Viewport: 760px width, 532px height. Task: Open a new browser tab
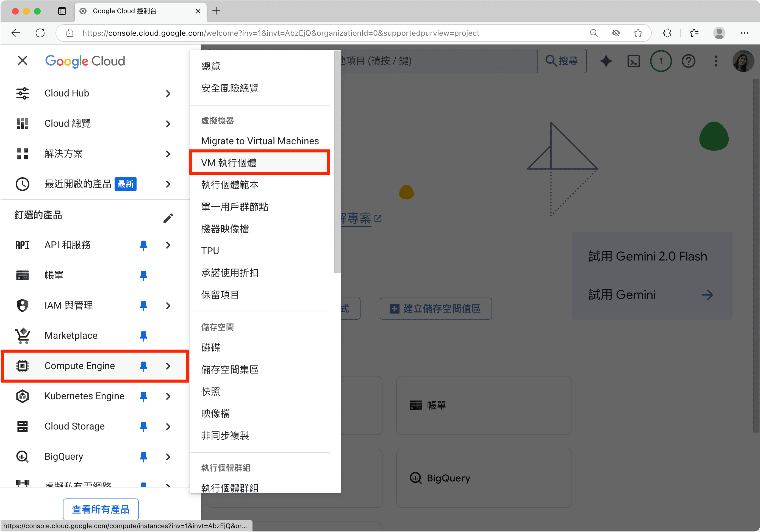click(x=216, y=11)
